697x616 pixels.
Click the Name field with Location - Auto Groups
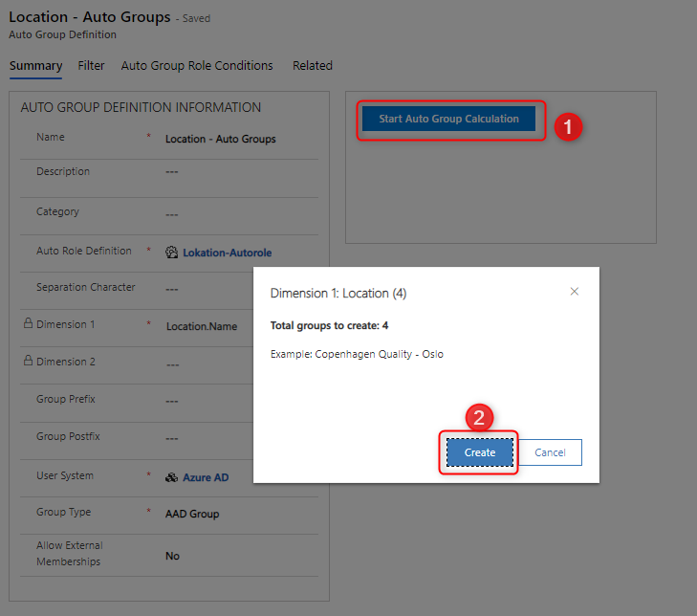click(x=221, y=140)
